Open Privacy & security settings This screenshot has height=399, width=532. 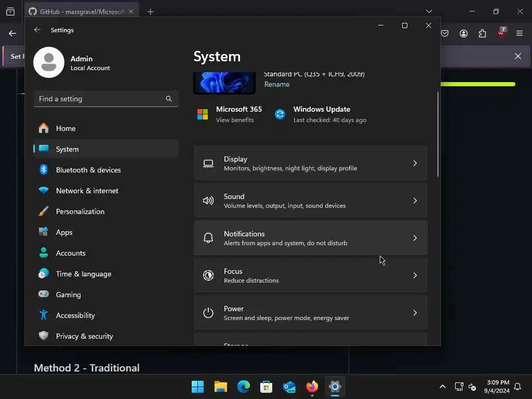106,336
